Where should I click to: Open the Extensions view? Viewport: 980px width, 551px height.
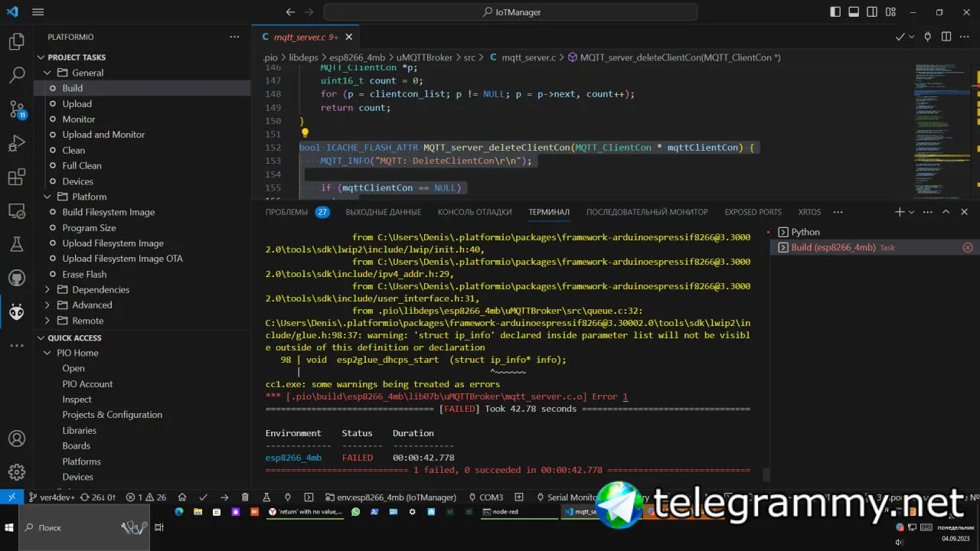(x=17, y=178)
